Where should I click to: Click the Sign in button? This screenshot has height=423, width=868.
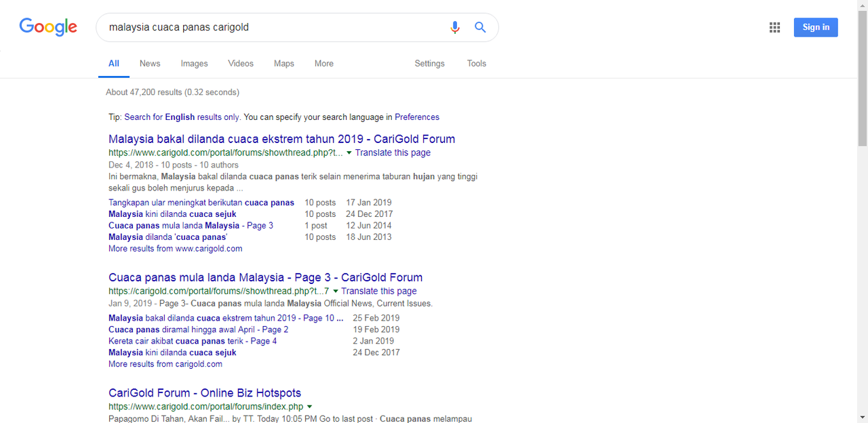816,27
